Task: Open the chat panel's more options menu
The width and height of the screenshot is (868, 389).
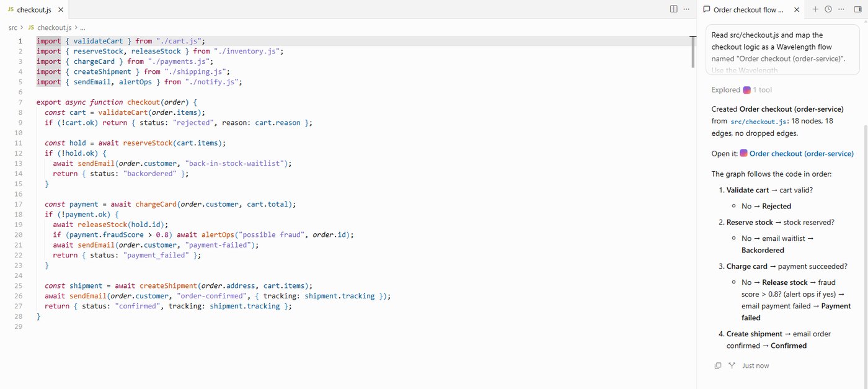Action: (841, 9)
